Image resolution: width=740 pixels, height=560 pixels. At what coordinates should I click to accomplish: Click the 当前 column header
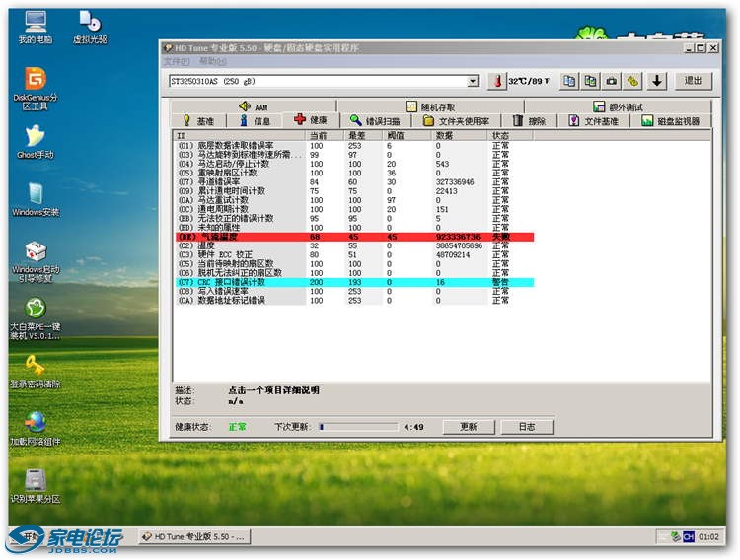coord(326,136)
